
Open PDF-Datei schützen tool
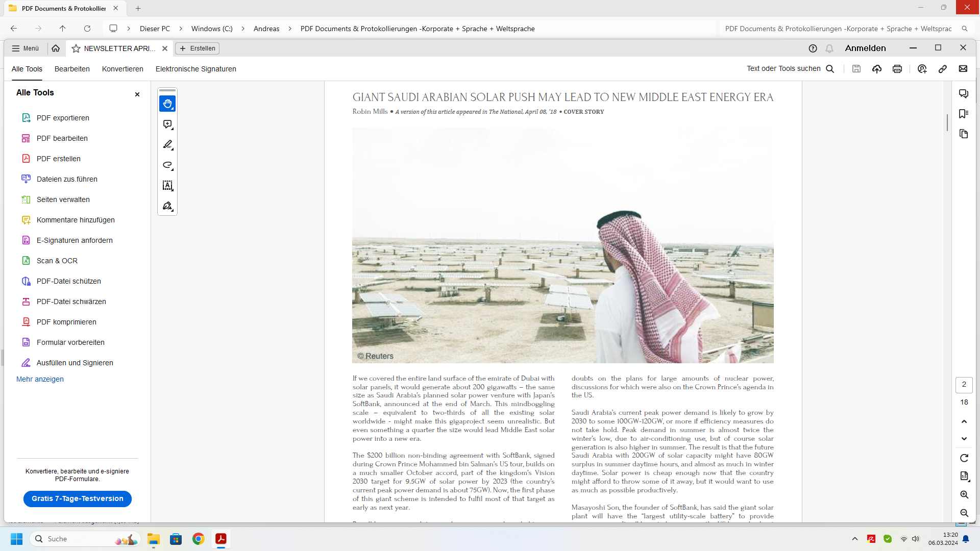pyautogui.click(x=69, y=281)
